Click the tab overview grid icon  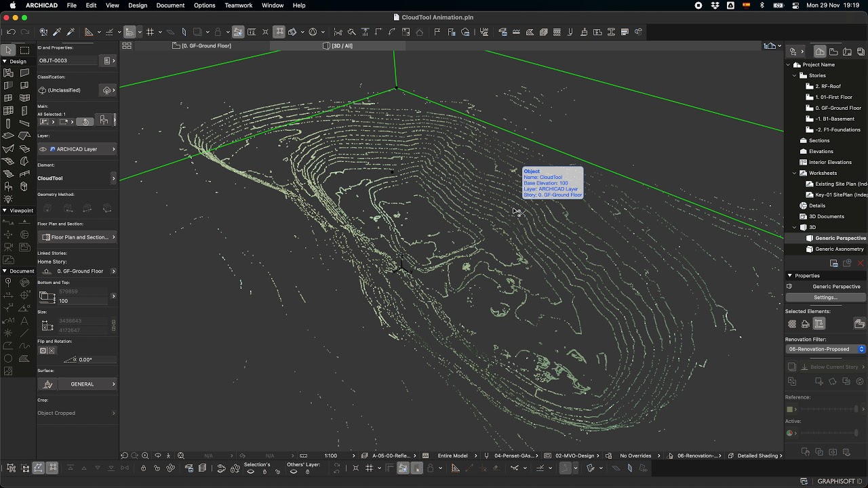(x=127, y=46)
